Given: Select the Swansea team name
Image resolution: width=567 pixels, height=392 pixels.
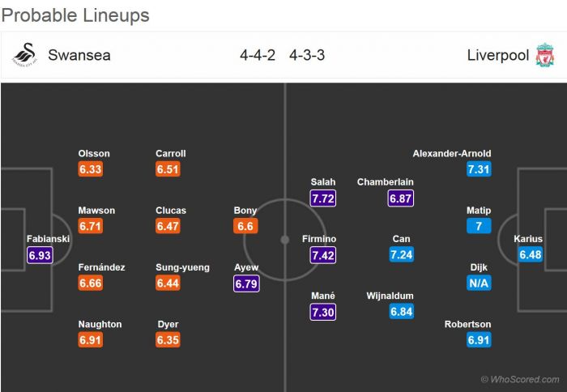Looking at the screenshot, I should tap(79, 56).
